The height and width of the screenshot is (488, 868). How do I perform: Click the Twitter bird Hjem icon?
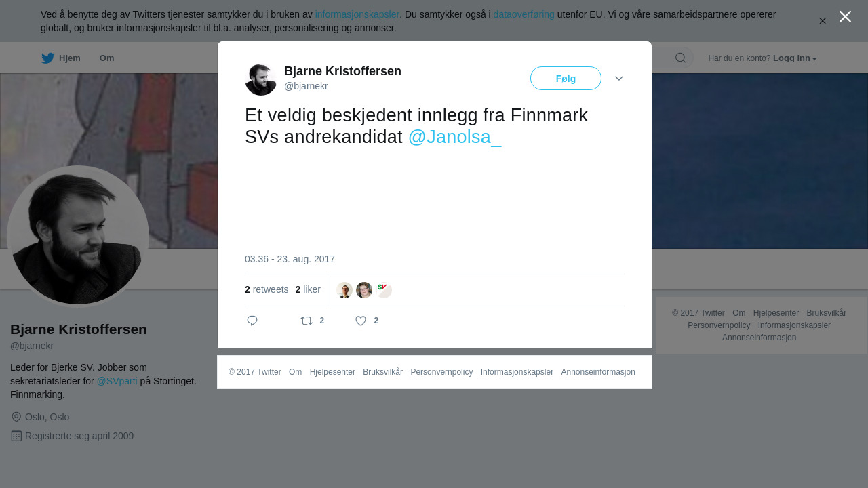pyautogui.click(x=47, y=58)
